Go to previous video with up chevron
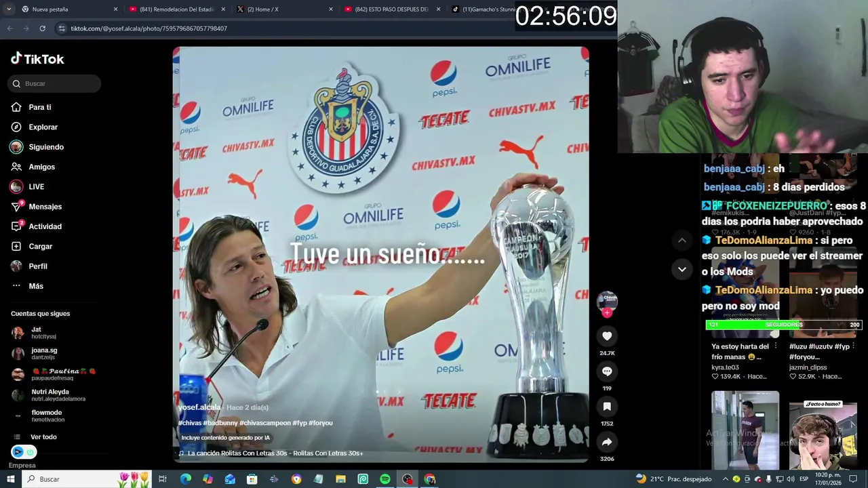This screenshot has height=488, width=868. [x=682, y=241]
